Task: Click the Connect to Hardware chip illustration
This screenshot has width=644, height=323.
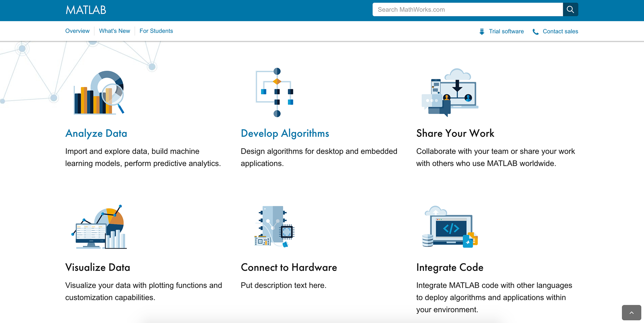Action: [x=274, y=227]
